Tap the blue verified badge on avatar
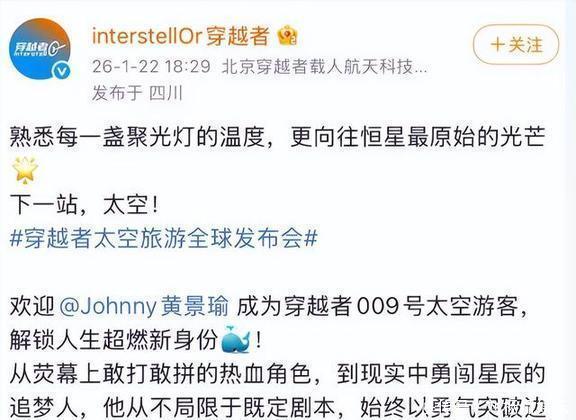The image size is (576, 420). point(61,71)
